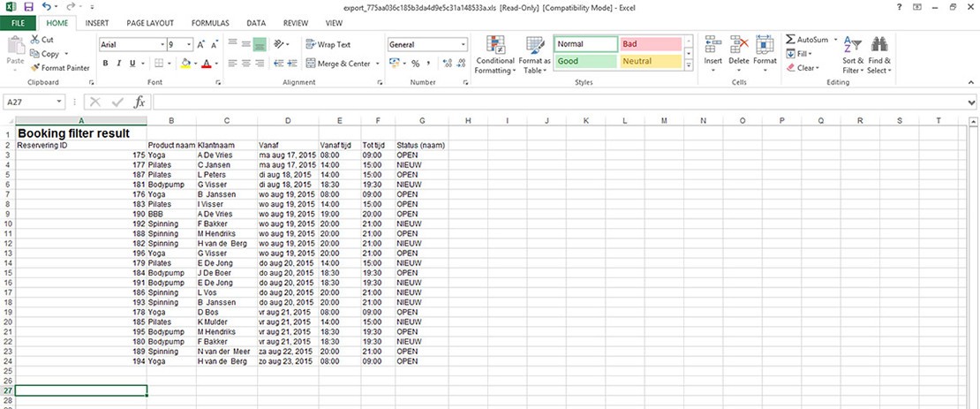980x409 pixels.
Task: Apply the Bad cell style swatch
Action: (648, 44)
